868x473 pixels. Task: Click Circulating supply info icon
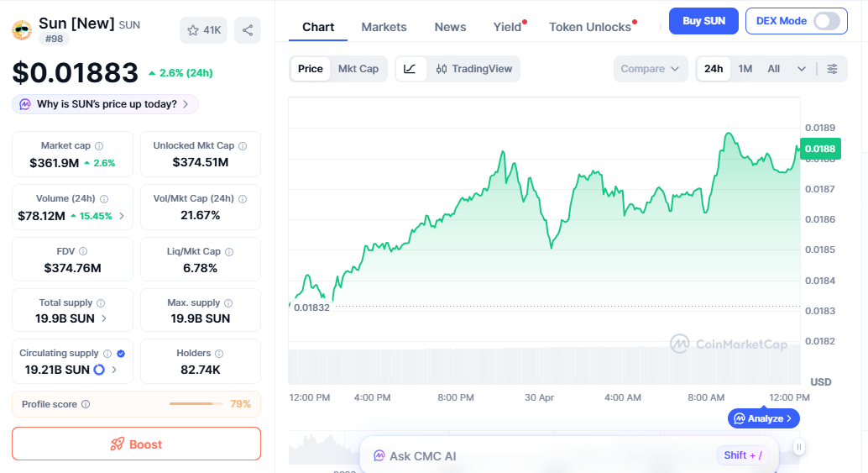[x=107, y=354]
